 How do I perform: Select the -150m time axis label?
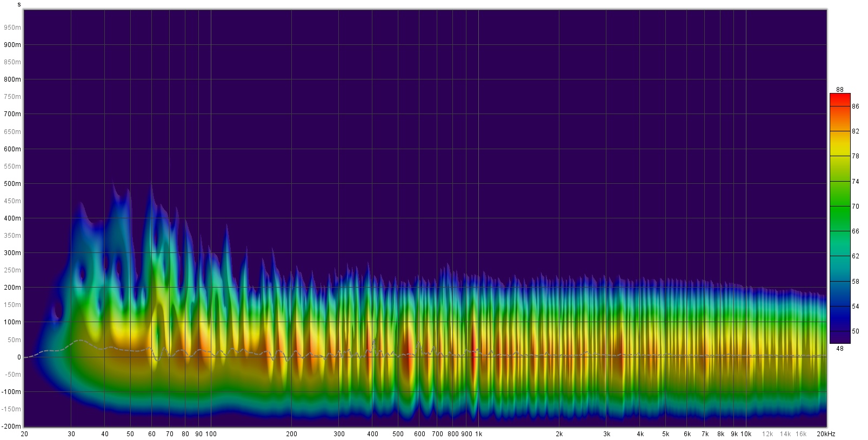coord(10,409)
